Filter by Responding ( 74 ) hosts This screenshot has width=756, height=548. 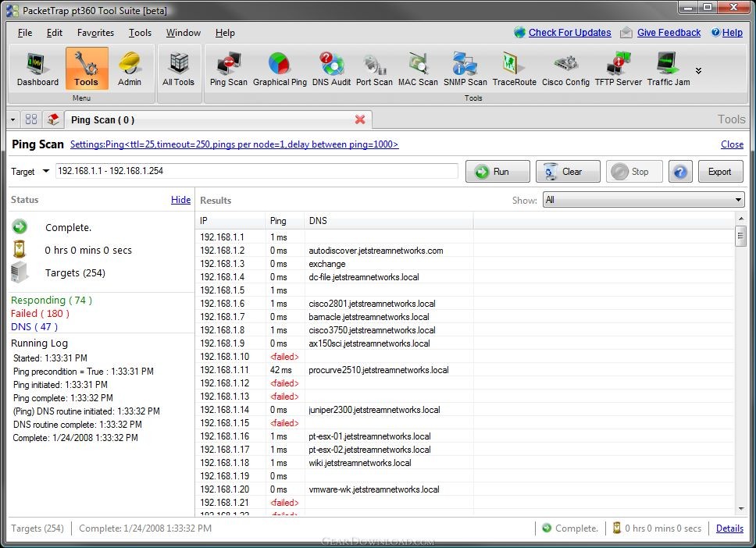(x=52, y=301)
